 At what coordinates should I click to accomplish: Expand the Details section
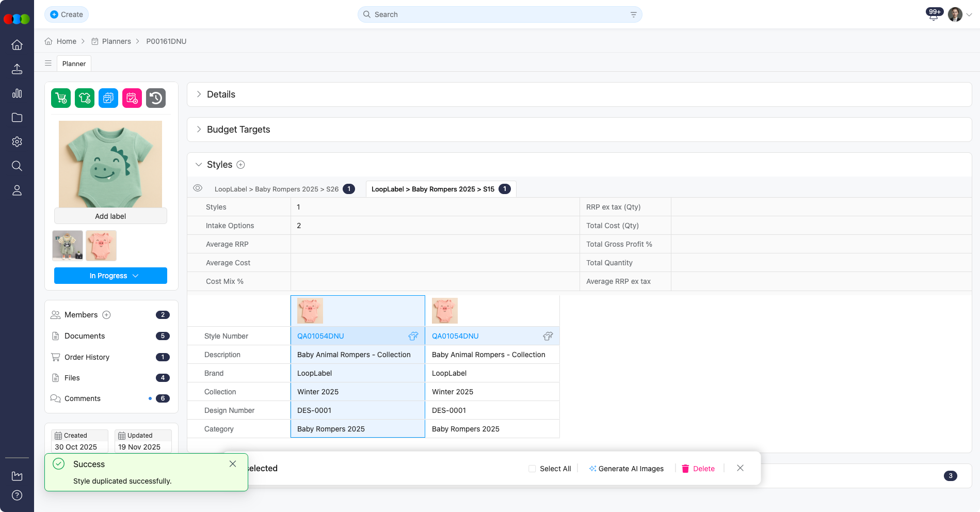(199, 94)
